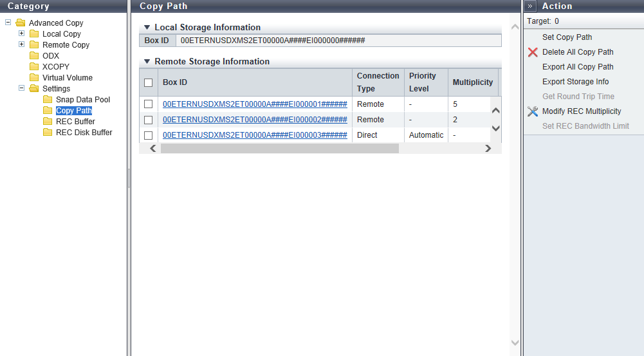Select Export Storage Info action

[575, 82]
